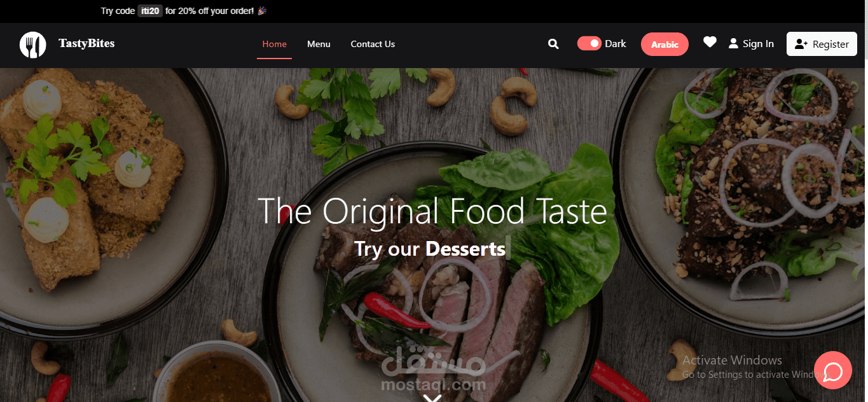Open the chat bubble support icon

[833, 370]
